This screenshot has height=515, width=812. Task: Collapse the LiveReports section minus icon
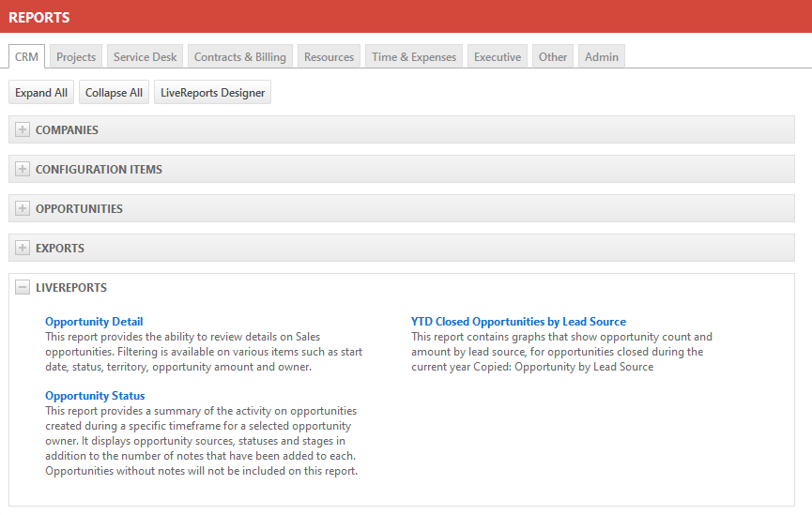click(x=23, y=288)
